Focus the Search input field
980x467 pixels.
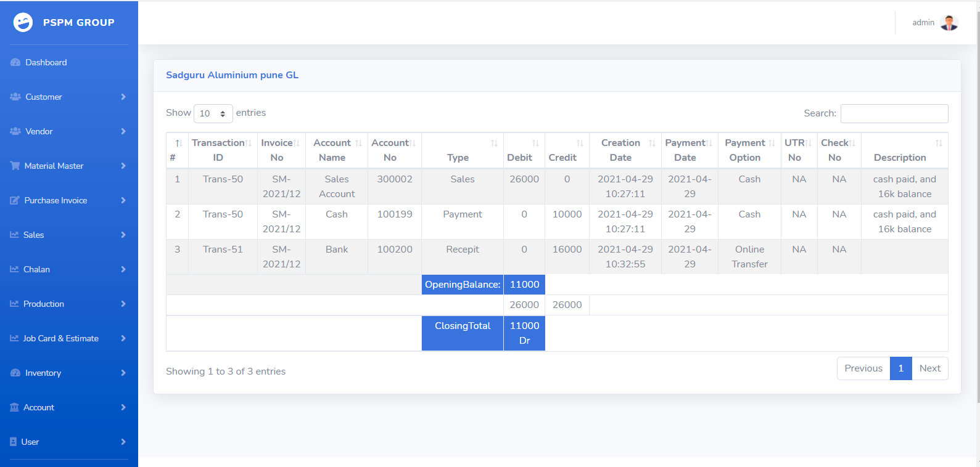(894, 113)
